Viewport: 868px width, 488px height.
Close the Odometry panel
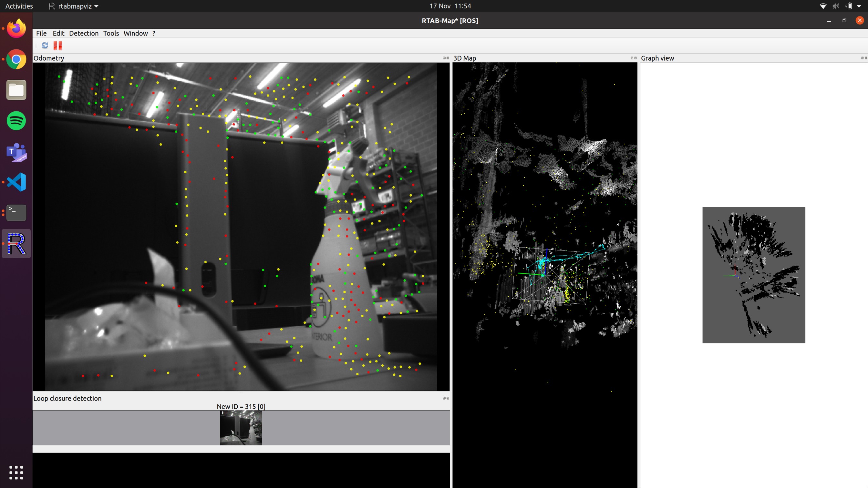click(448, 58)
